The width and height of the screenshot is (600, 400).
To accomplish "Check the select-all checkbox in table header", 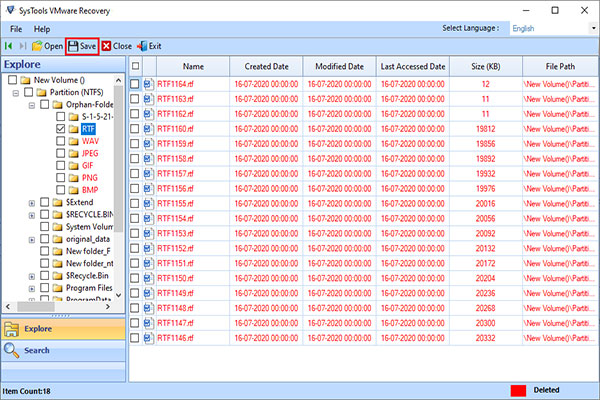I will tap(134, 65).
